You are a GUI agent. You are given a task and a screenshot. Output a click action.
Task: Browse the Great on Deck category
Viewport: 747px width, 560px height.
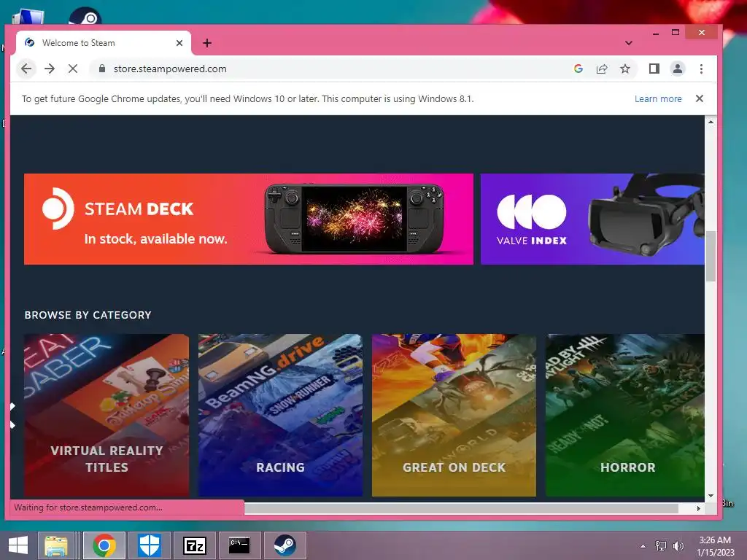coord(454,415)
